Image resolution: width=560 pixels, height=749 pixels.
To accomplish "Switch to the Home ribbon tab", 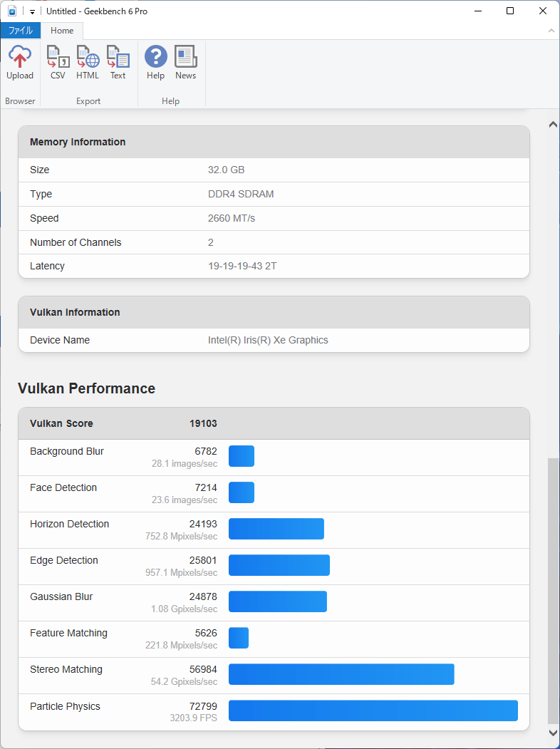I will pyautogui.click(x=62, y=31).
